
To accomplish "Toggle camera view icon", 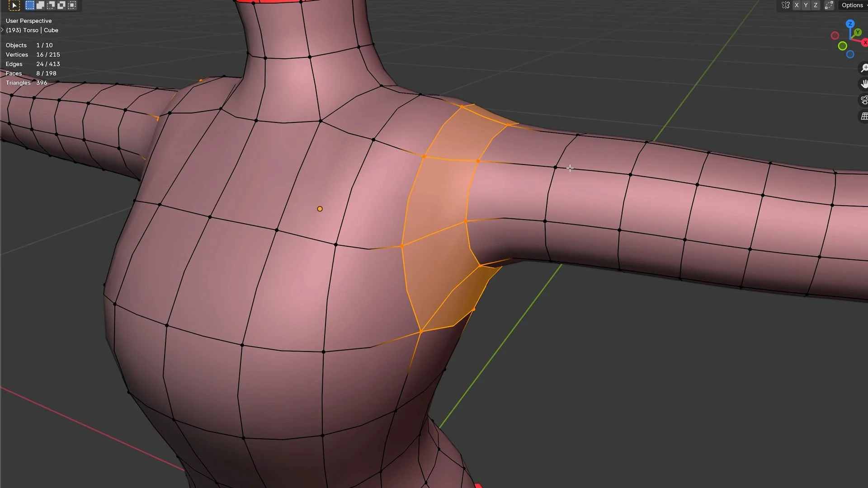I will [864, 100].
